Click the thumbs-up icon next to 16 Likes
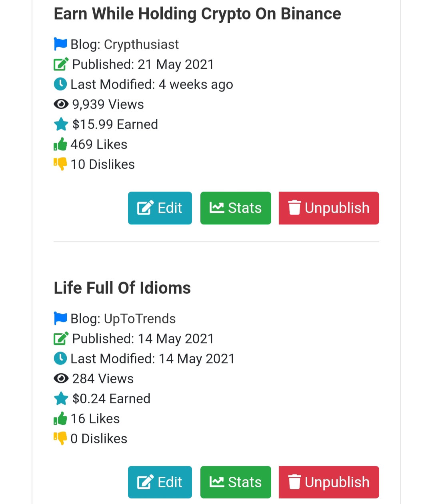 [60, 418]
